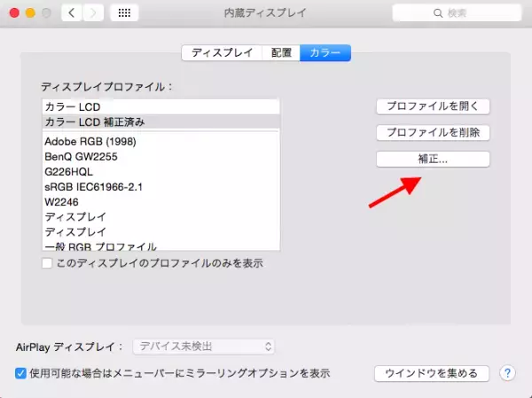Go forward with the right chevron button
Viewport: 532px width, 398px height.
click(93, 13)
